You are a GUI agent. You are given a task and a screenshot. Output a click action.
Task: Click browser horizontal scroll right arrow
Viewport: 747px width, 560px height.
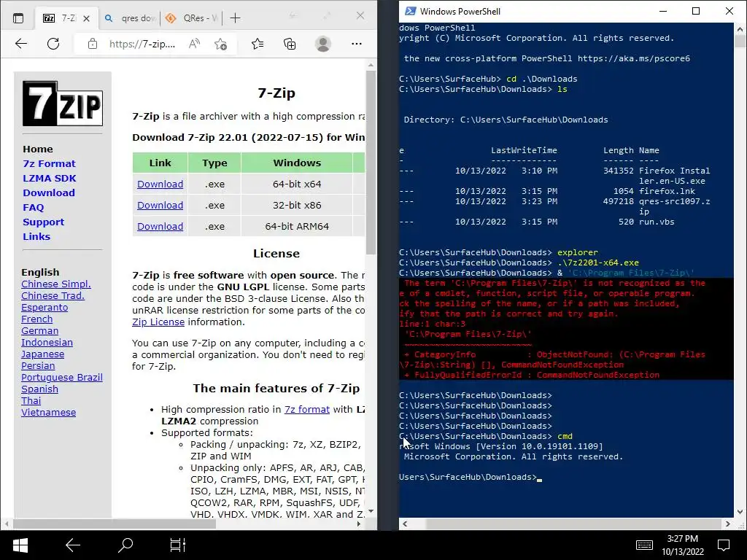[x=359, y=524]
